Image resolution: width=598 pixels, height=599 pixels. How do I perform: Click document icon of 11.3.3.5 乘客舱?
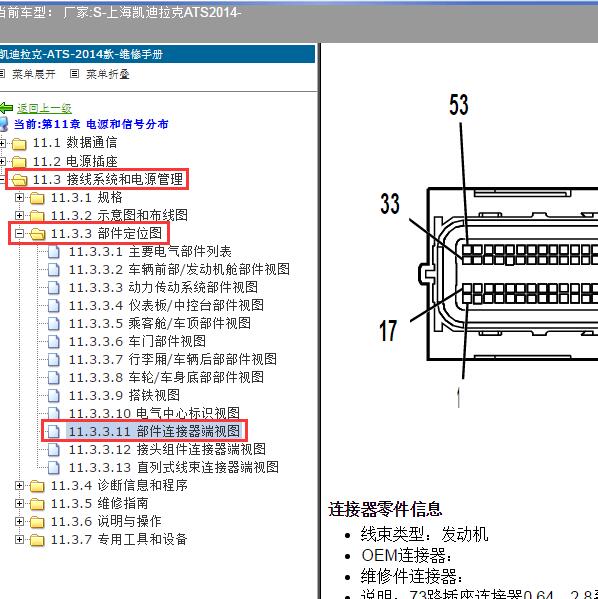(54, 324)
